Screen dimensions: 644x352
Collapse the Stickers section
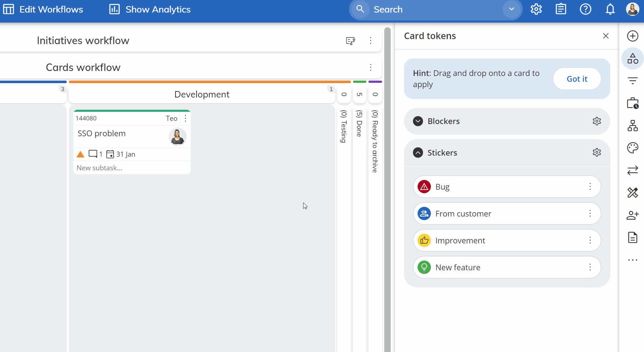click(x=417, y=152)
